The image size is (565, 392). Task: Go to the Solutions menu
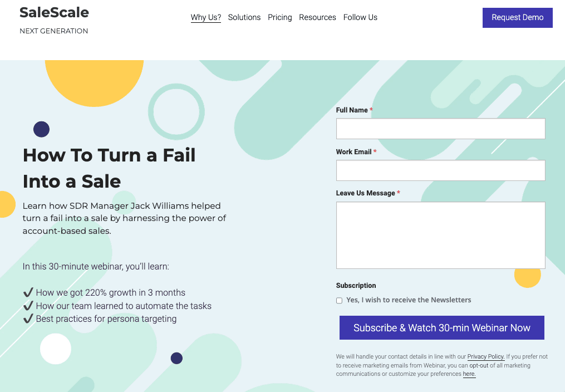[244, 17]
